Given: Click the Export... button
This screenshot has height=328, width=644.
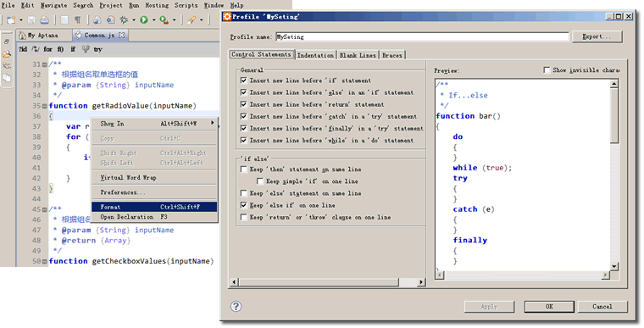Looking at the screenshot, I should click(x=597, y=36).
